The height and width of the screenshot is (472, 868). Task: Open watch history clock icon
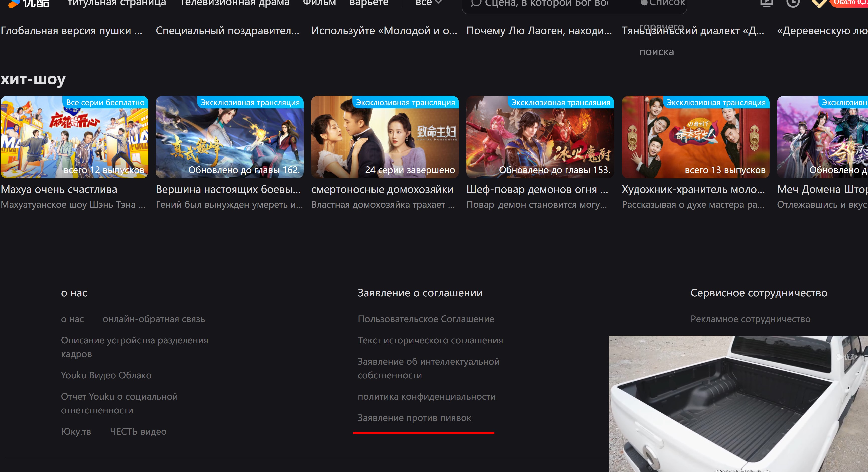tap(793, 3)
